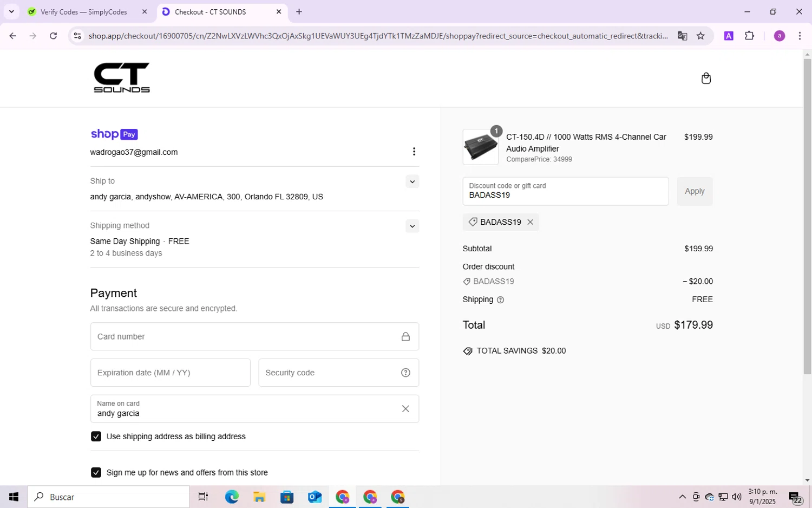Select the Checkout - CT SOUNDS tab
Viewport: 812px width, 508px height.
coord(210,11)
